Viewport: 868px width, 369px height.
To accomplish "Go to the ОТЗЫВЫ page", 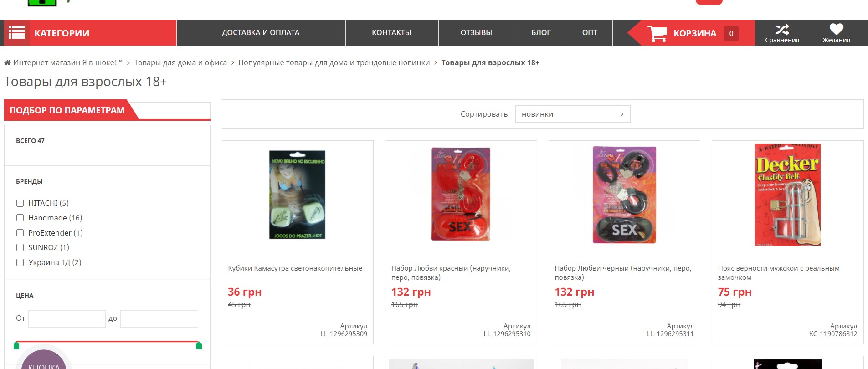I will pyautogui.click(x=476, y=33).
